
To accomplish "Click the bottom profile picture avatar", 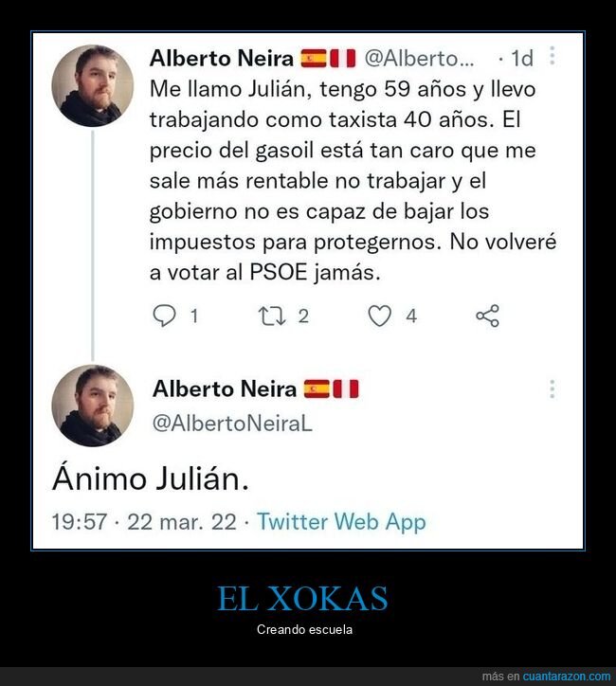I will pos(92,406).
